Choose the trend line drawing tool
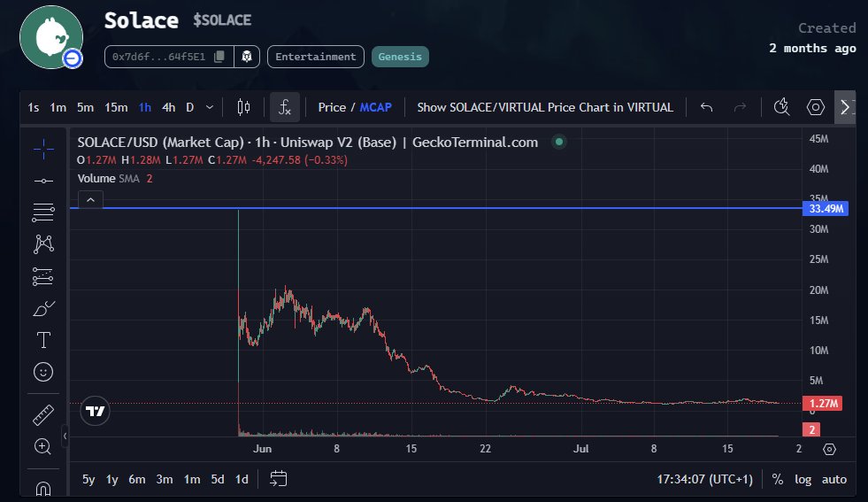 pyautogui.click(x=43, y=181)
